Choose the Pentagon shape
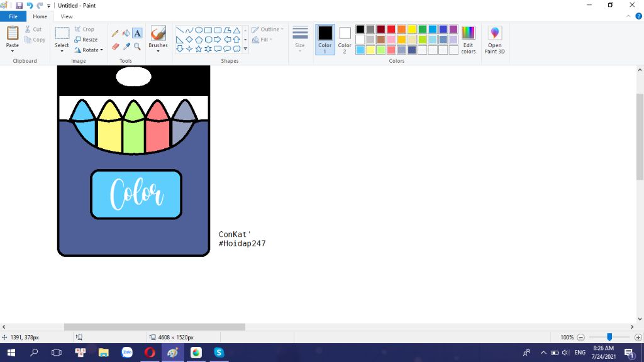Viewport: 644px width, 362px height. 198,40
